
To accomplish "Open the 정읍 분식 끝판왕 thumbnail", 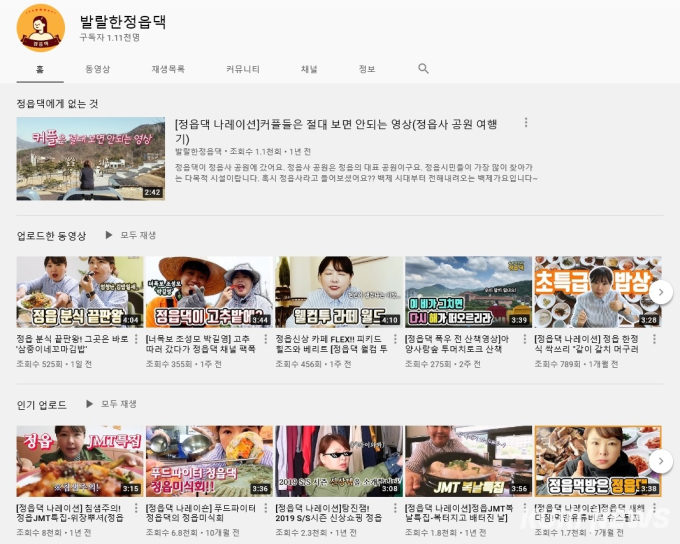I will tap(80, 292).
